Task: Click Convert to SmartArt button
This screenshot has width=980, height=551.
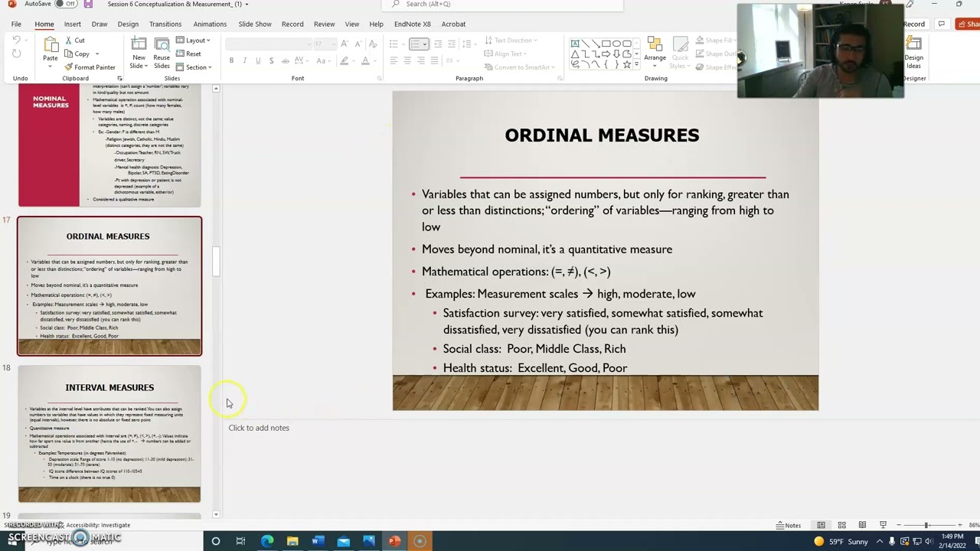Action: [x=519, y=67]
